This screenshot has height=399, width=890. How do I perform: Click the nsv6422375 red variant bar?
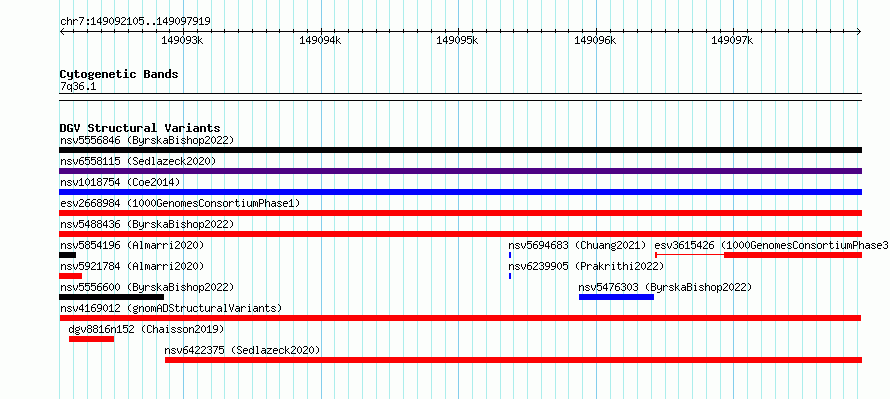point(514,360)
